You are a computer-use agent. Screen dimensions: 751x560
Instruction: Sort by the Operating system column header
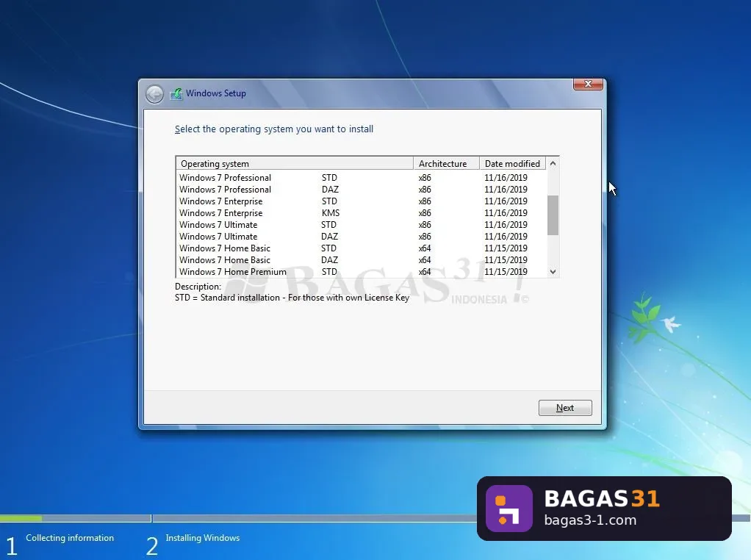coord(295,163)
